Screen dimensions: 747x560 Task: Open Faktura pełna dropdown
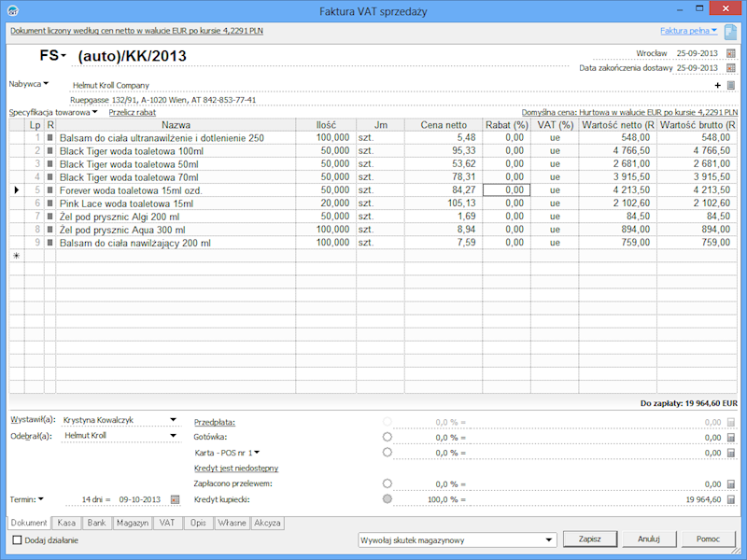pyautogui.click(x=714, y=31)
